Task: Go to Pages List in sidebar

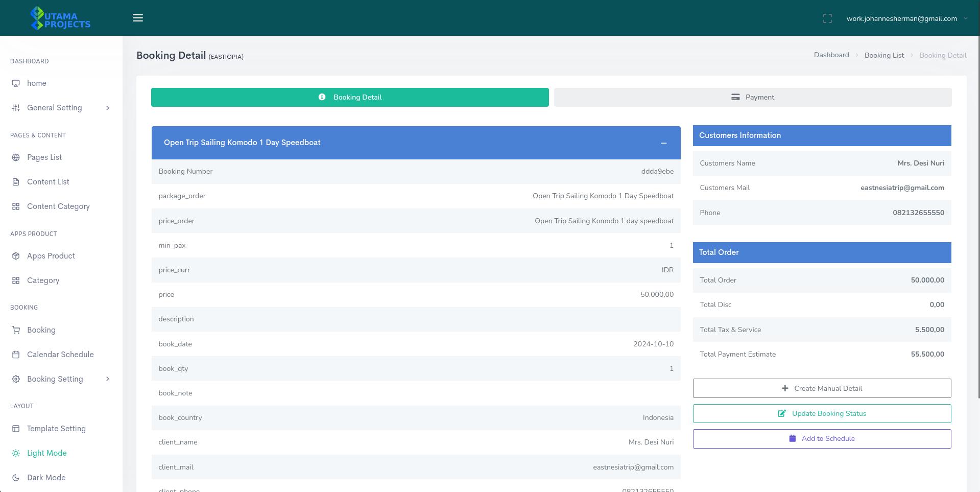Action: 44,157
